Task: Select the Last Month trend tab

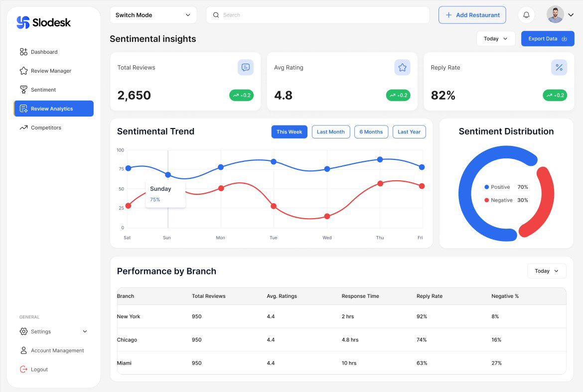Action: pyautogui.click(x=330, y=131)
